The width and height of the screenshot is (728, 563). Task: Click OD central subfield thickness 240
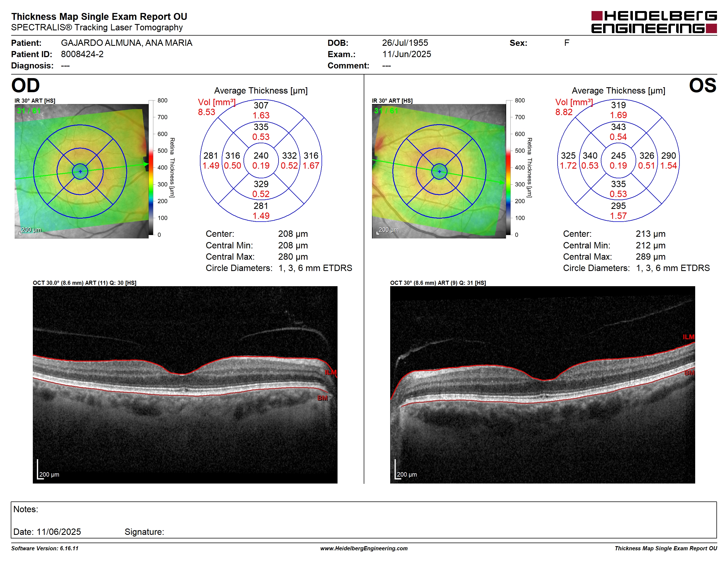[261, 156]
